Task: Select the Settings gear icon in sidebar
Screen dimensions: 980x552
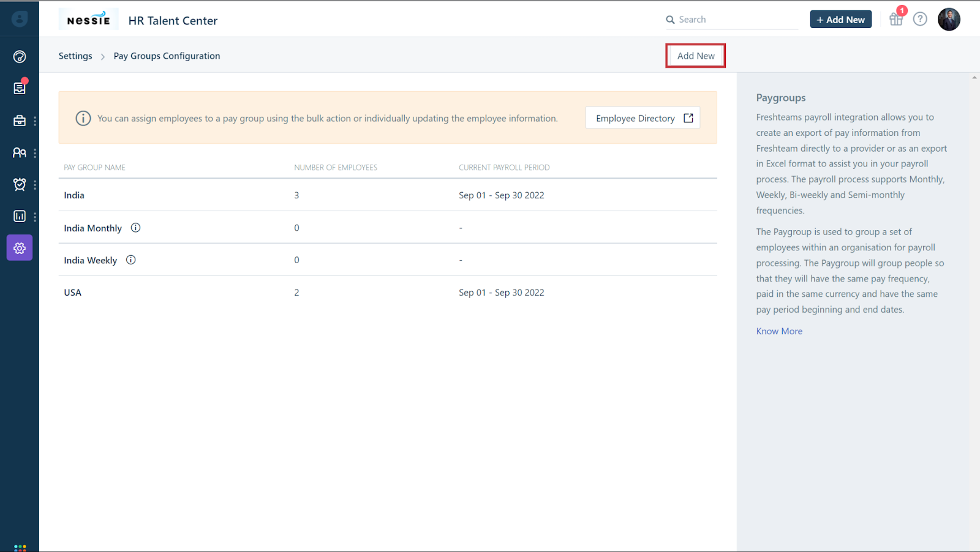Action: [x=20, y=248]
